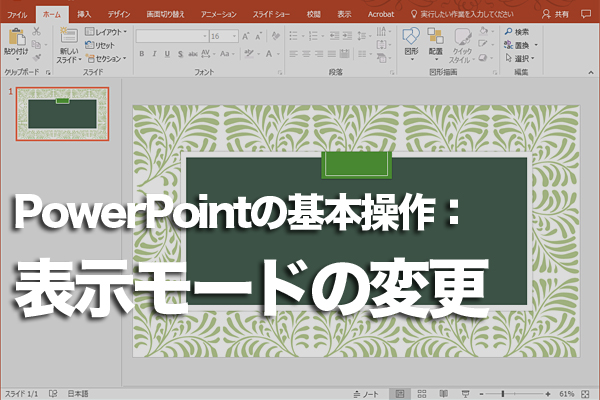This screenshot has width=600, height=400.
Task: Toggle center text alignment
Action: (x=306, y=54)
